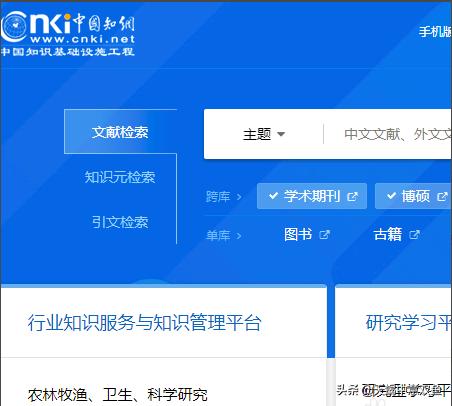
Task: Toggle the 学术期刊 database checkbox
Action: 273,196
